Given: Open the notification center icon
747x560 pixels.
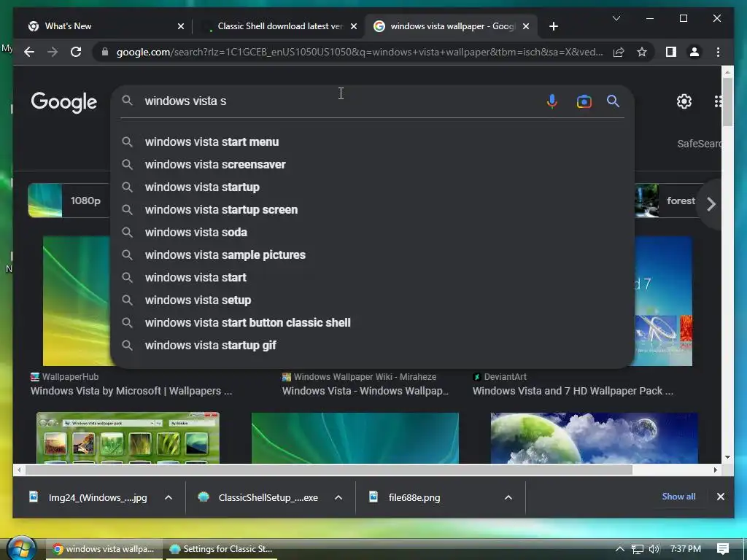Looking at the screenshot, I should coord(722,549).
